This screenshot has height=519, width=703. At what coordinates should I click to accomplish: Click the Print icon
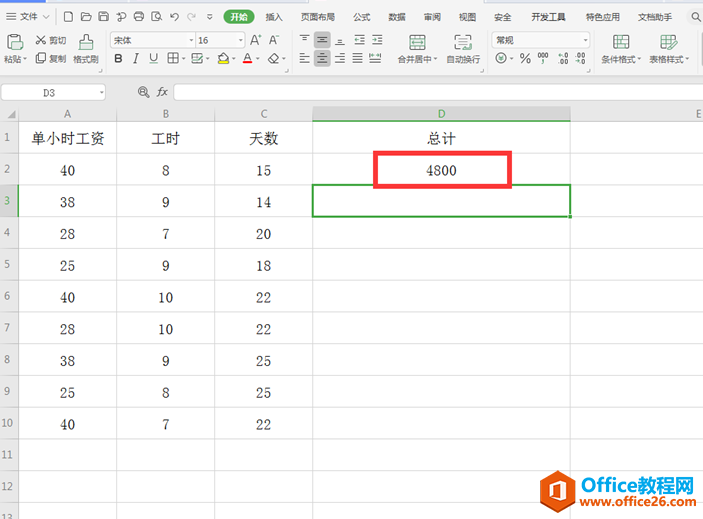click(139, 17)
